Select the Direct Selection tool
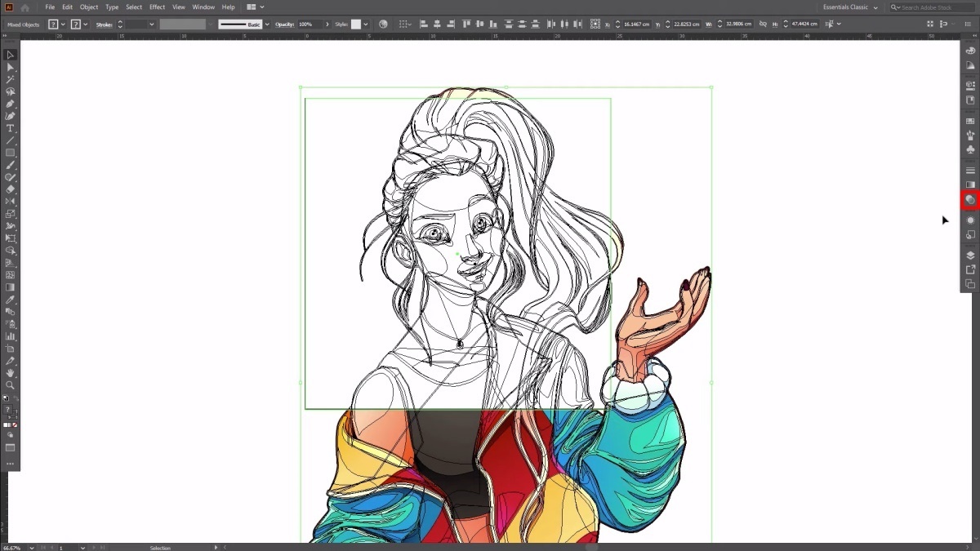This screenshot has width=980, height=551. tap(11, 67)
